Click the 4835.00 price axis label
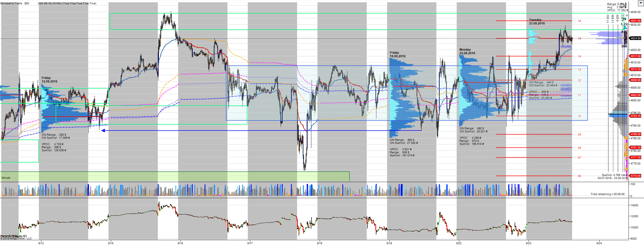The image size is (644, 246). point(635,12)
